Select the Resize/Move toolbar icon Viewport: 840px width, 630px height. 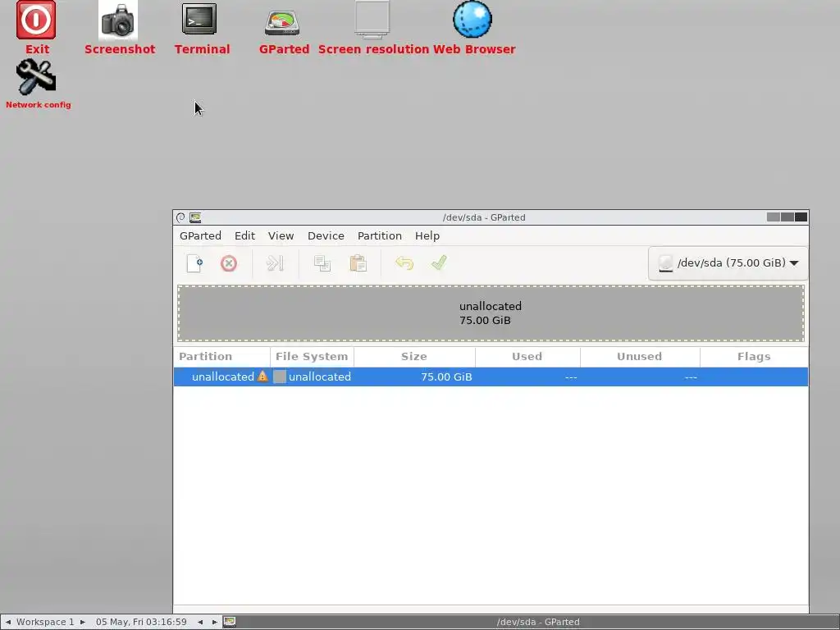[275, 263]
